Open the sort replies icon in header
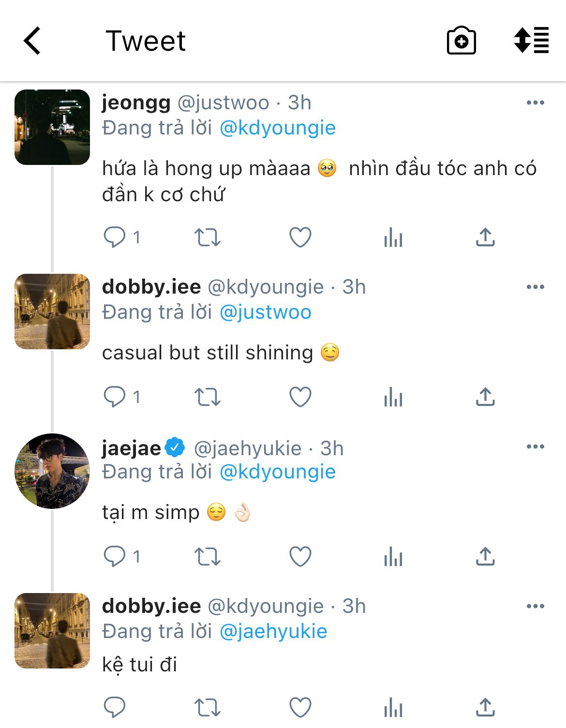The width and height of the screenshot is (566, 728). [x=531, y=40]
